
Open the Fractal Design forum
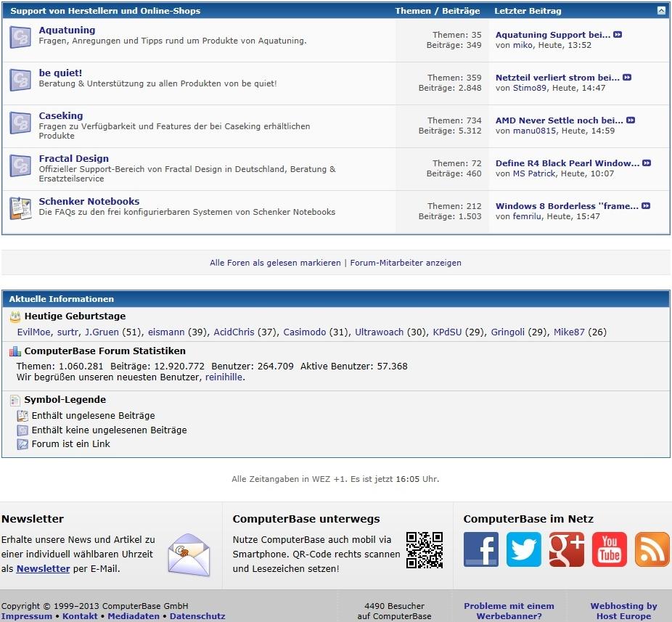point(74,159)
